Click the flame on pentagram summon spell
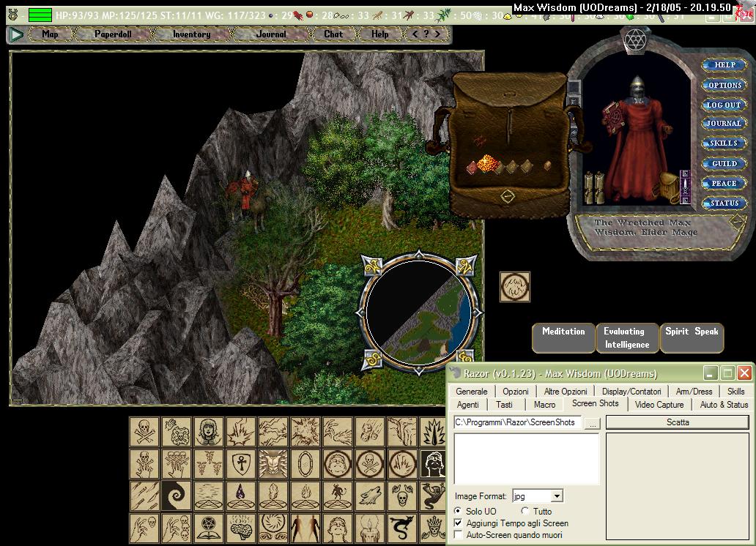The height and width of the screenshot is (546, 756). click(x=305, y=496)
